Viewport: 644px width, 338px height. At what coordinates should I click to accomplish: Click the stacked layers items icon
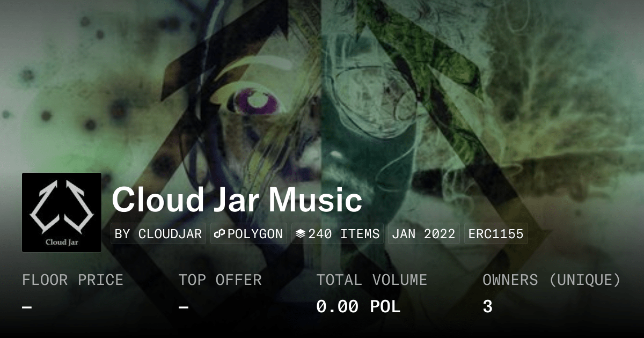(x=301, y=234)
